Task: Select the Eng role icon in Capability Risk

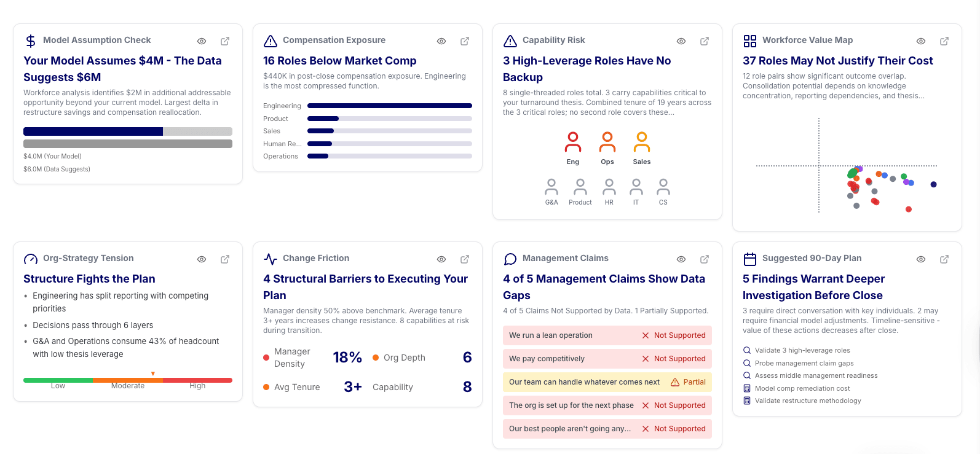Action: click(572, 141)
